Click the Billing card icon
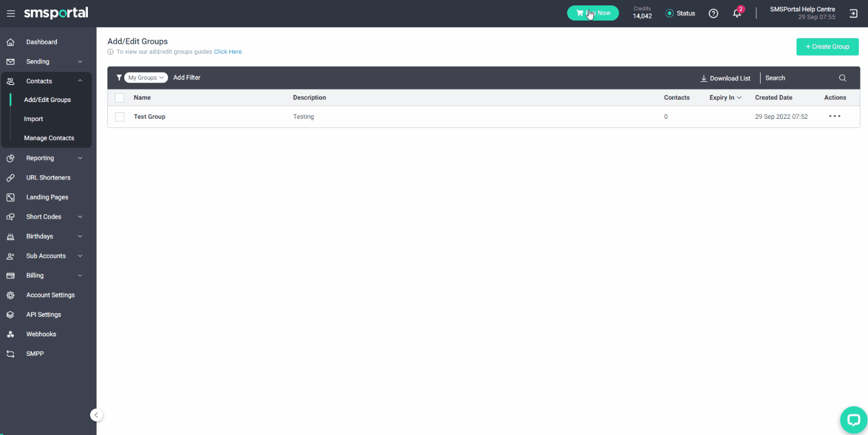Viewport: 868px width, 435px height. (x=10, y=276)
